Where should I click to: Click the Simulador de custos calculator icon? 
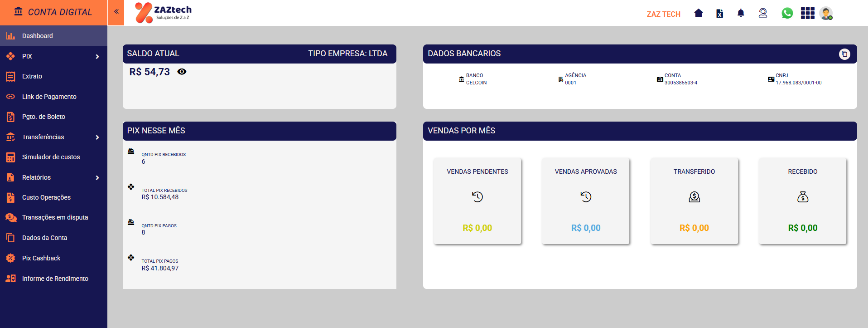(10, 157)
